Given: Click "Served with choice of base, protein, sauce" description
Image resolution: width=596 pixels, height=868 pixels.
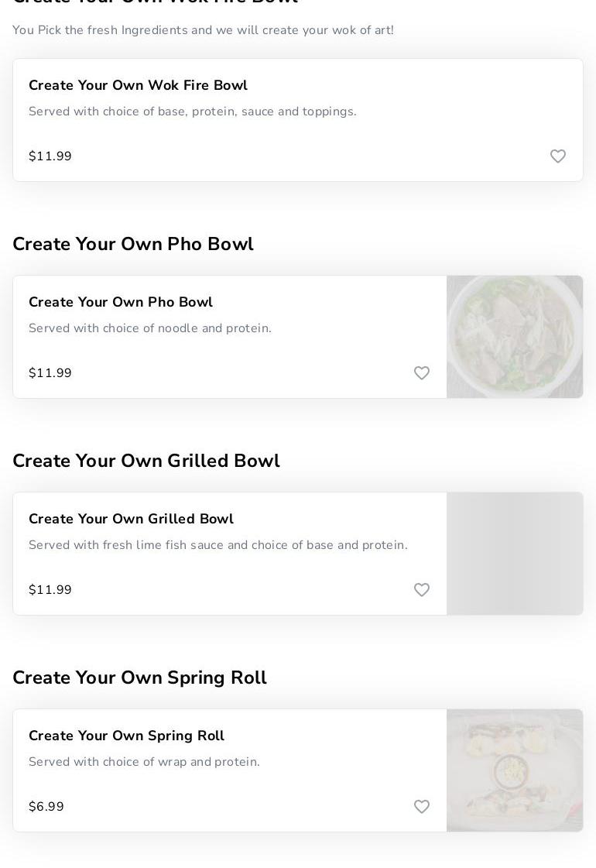Looking at the screenshot, I should [193, 112].
